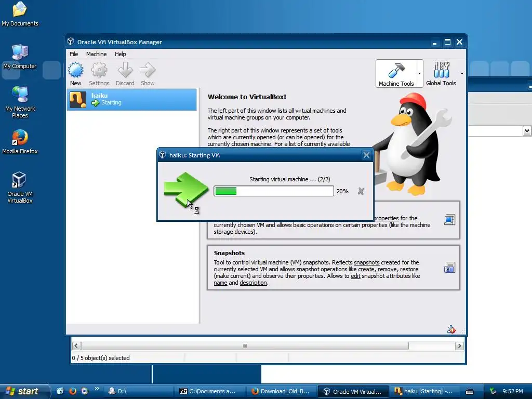Expand Machine Tools dropdown arrow

[419, 73]
